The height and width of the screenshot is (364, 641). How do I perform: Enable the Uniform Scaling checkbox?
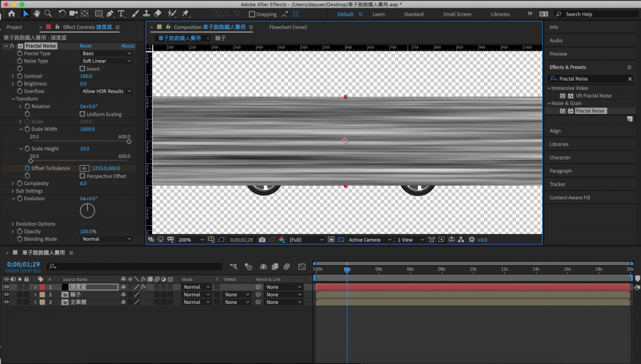click(x=83, y=114)
